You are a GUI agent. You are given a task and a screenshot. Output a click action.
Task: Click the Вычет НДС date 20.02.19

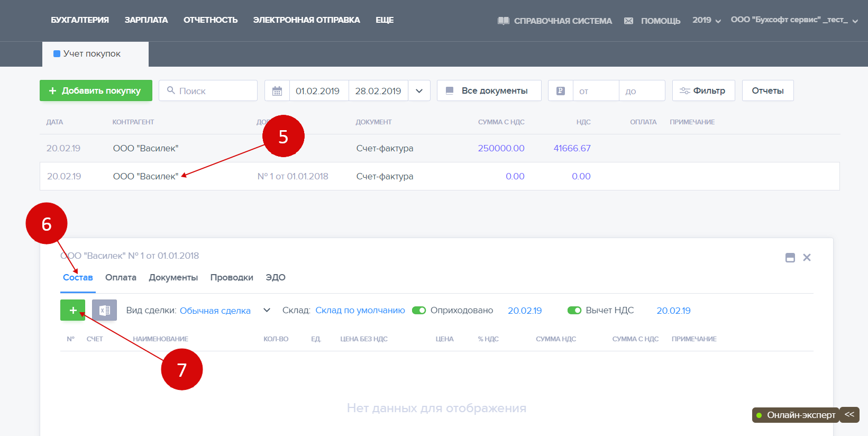(673, 311)
